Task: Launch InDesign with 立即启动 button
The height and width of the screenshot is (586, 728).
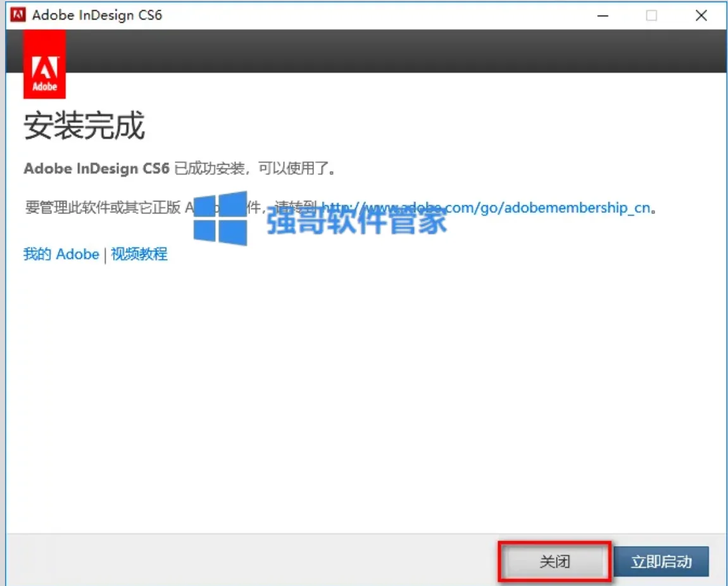Action: click(661, 561)
